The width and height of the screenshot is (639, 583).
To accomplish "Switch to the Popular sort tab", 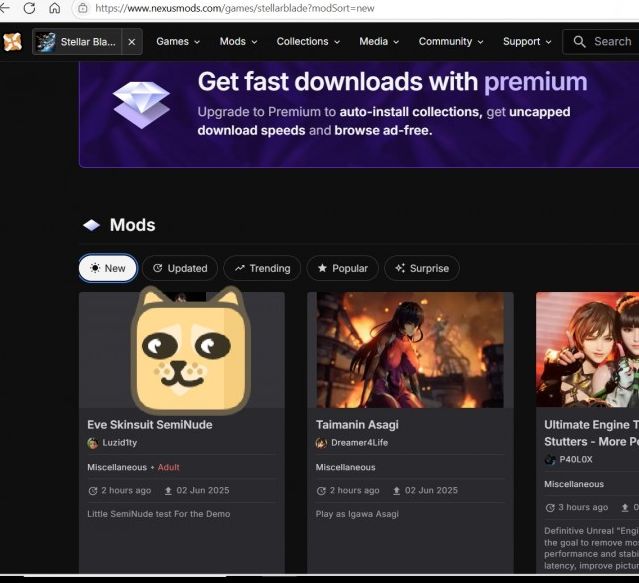I will [x=342, y=268].
